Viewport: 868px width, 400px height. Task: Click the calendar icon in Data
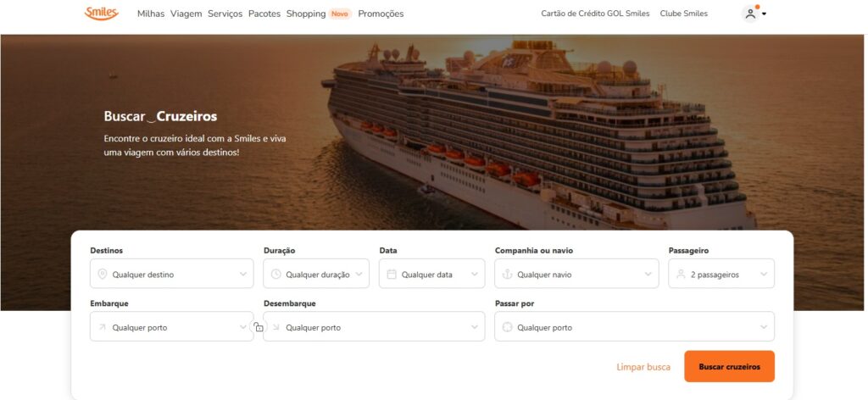[x=392, y=275]
